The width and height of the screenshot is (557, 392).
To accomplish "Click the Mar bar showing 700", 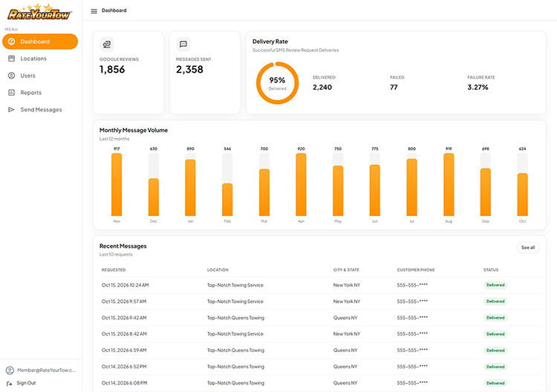I will (x=264, y=192).
